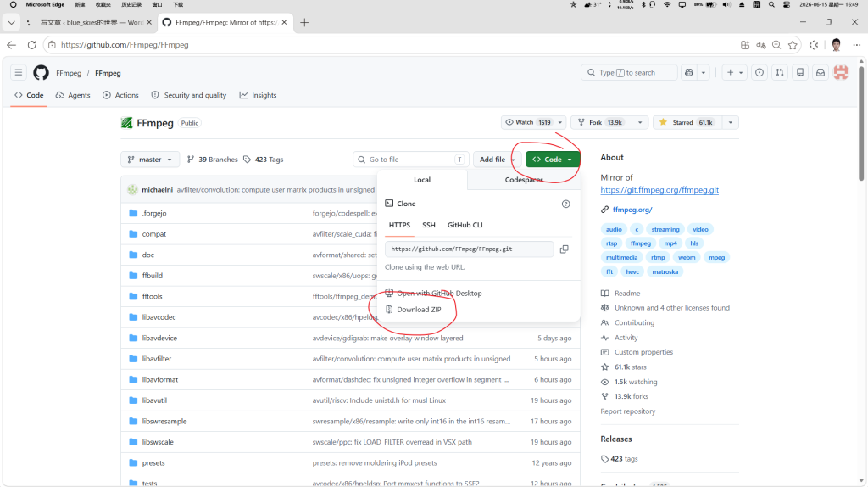Copy the HTTPS clone URL to clipboard
The width and height of the screenshot is (868, 487).
pos(564,249)
